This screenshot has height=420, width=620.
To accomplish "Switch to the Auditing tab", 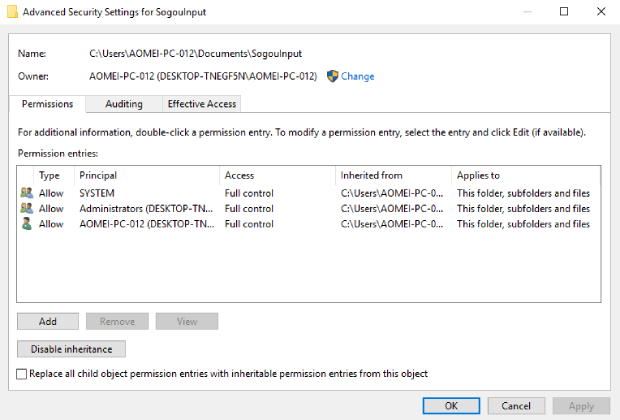I will (124, 104).
